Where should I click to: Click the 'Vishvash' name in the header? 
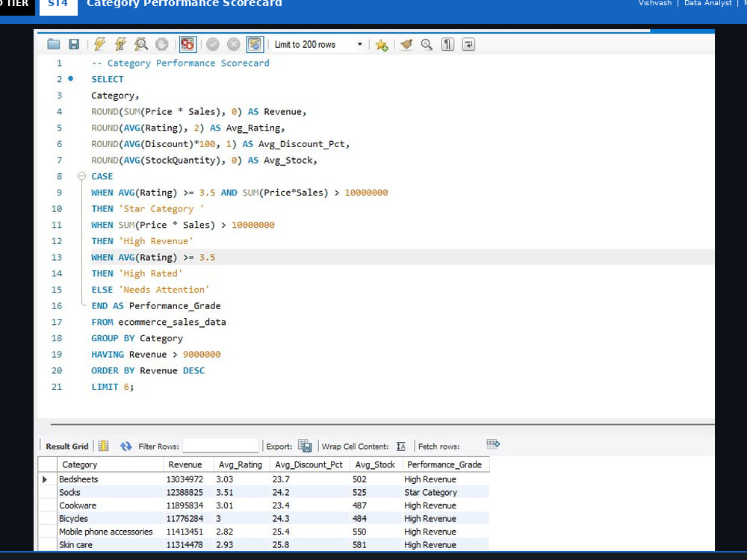[x=654, y=3]
